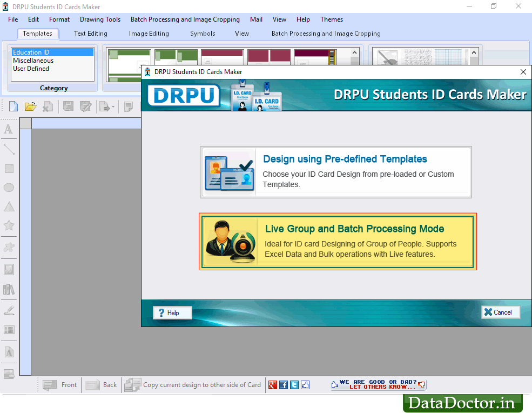Click the Open folder icon
Viewport: 532px width, 413px height.
pyautogui.click(x=31, y=106)
